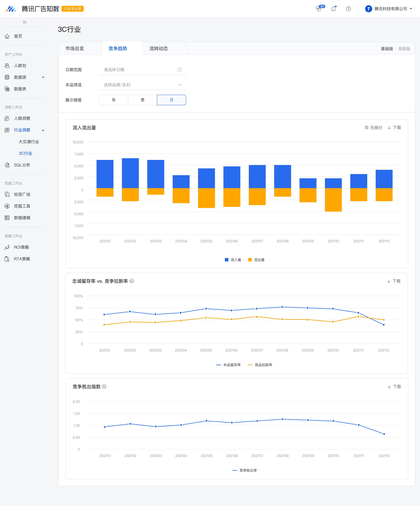
Task: Click the devices icon with badge 36
Action: pos(318,9)
